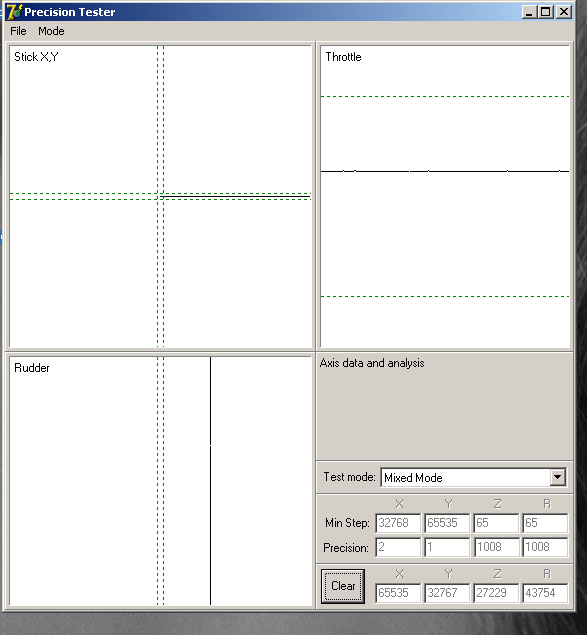Screen dimensions: 587x635
Task: Maximize the Precision Tester window
Action: click(545, 12)
